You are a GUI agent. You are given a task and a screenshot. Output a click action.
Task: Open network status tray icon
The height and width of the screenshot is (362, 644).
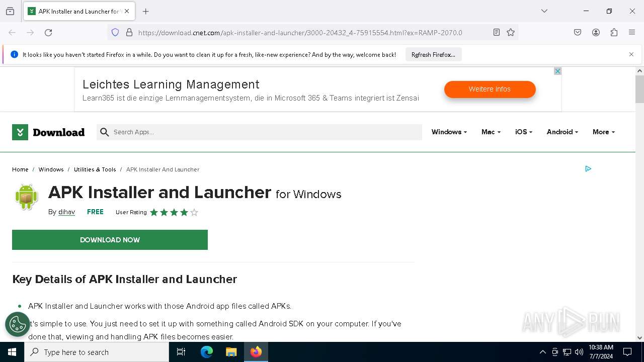567,352
